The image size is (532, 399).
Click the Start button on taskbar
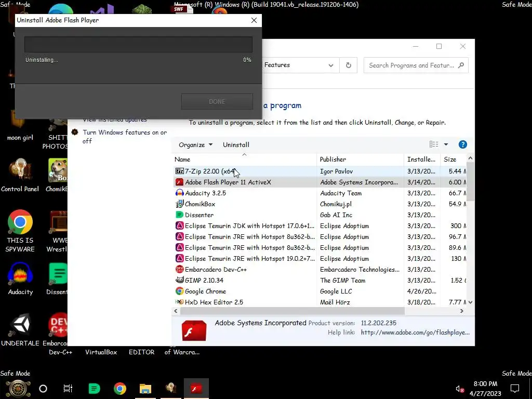(x=18, y=389)
